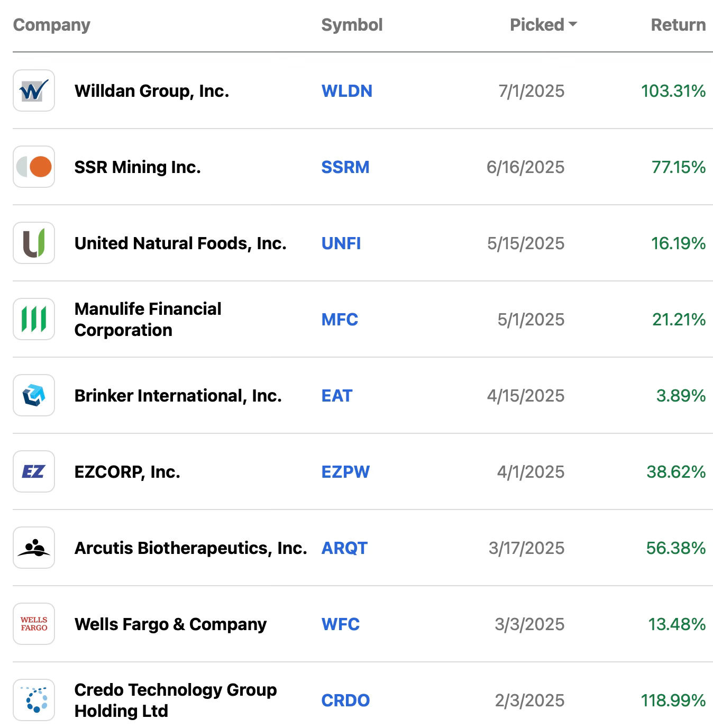Click the Manulife Financial green bars logo
Image resolution: width=713 pixels, height=728 pixels.
coord(33,319)
